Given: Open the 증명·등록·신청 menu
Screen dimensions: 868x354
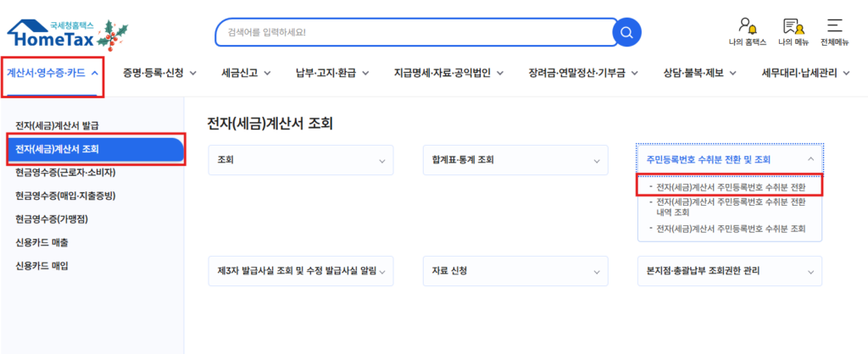Looking at the screenshot, I should [x=159, y=73].
